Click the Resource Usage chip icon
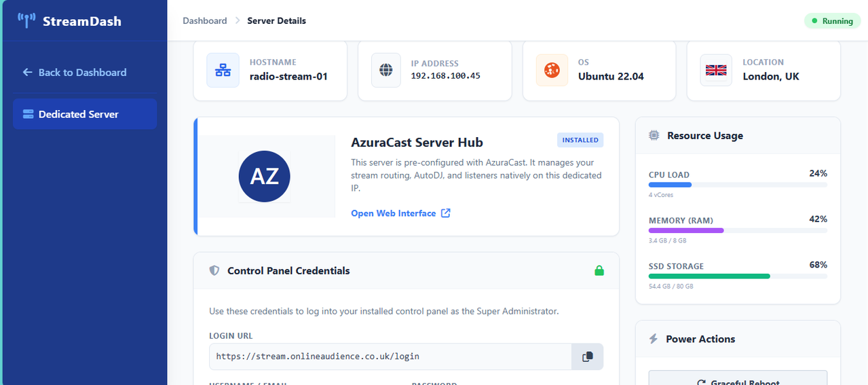Viewport: 868px width, 385px height. click(654, 135)
